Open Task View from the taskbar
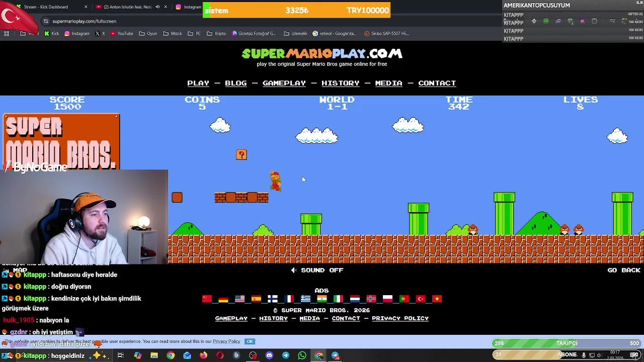 click(121, 355)
